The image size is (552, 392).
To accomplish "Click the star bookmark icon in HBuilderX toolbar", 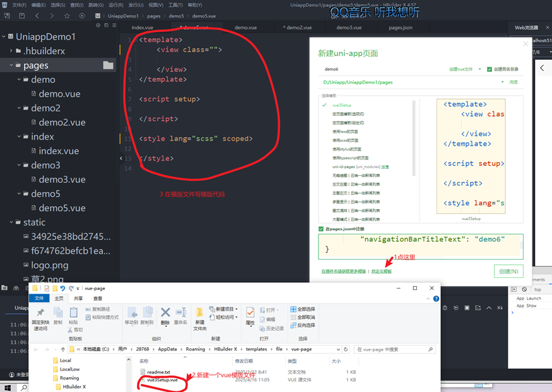I will (67, 16).
